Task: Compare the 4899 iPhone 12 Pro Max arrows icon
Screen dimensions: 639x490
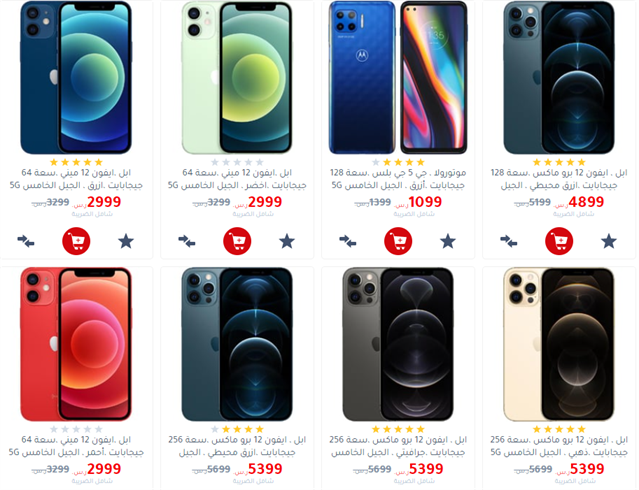Action: coord(509,241)
